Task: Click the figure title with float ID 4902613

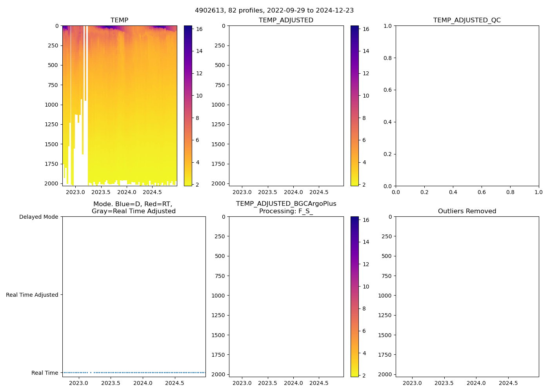Action: click(x=274, y=11)
